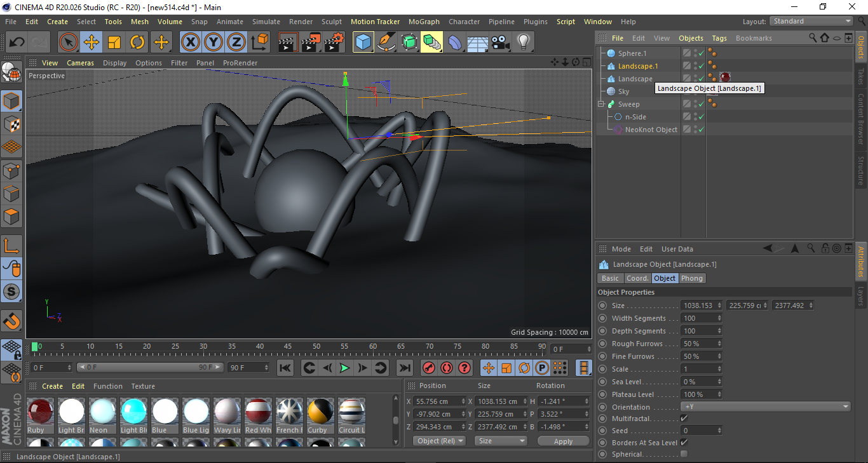Viewport: 868px width, 463px height.
Task: Click the Autokeying button
Action: pyautogui.click(x=447, y=368)
